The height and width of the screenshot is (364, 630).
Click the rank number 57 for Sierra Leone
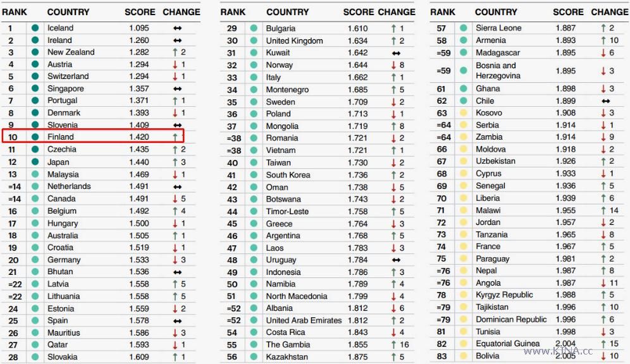[x=442, y=28]
